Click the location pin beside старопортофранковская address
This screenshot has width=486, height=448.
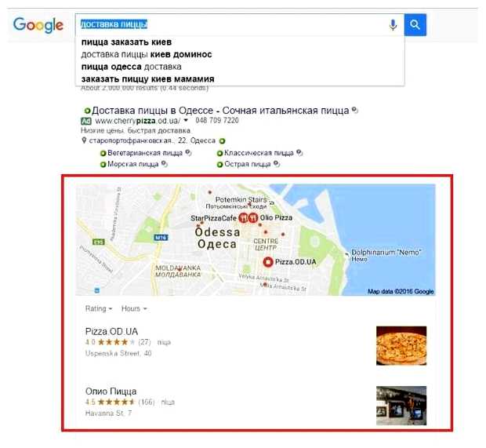pyautogui.click(x=84, y=140)
